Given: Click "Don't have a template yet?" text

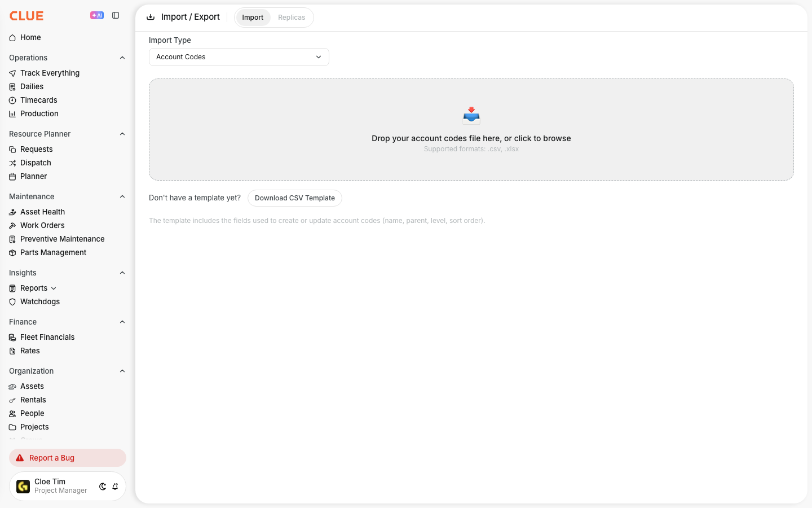Looking at the screenshot, I should click(x=195, y=198).
